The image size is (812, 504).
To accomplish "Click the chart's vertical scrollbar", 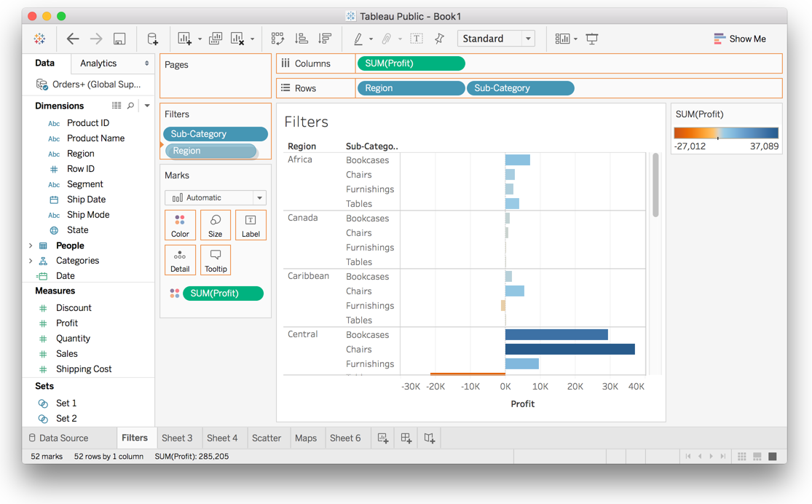I will pos(655,186).
